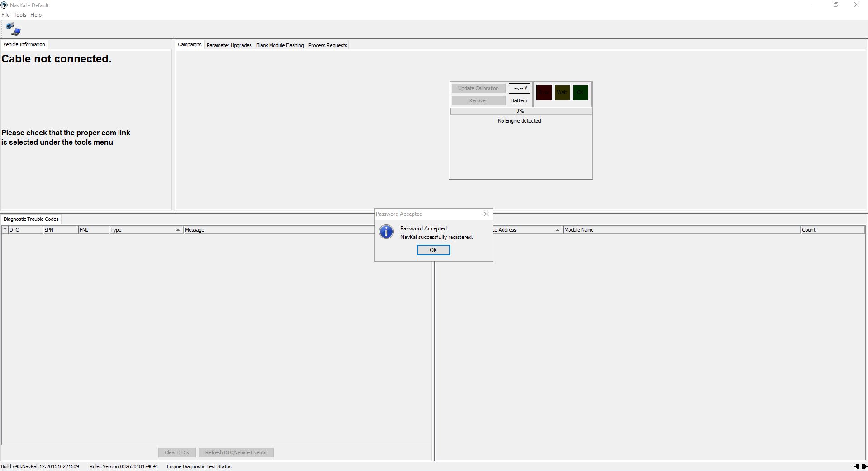
Task: Click the Battery label
Action: (x=519, y=100)
